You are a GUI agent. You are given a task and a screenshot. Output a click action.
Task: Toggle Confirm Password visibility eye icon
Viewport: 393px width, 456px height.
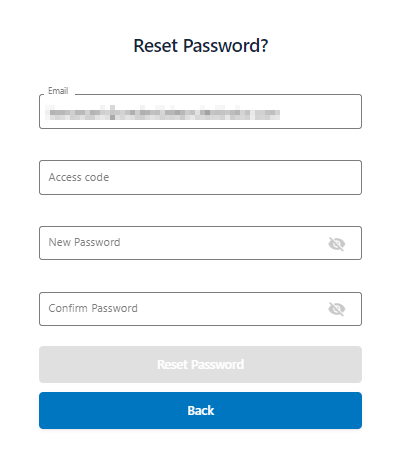(336, 309)
